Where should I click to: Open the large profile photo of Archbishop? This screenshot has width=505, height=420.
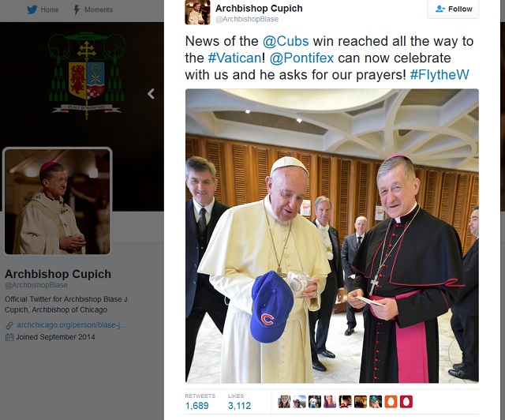tap(58, 201)
